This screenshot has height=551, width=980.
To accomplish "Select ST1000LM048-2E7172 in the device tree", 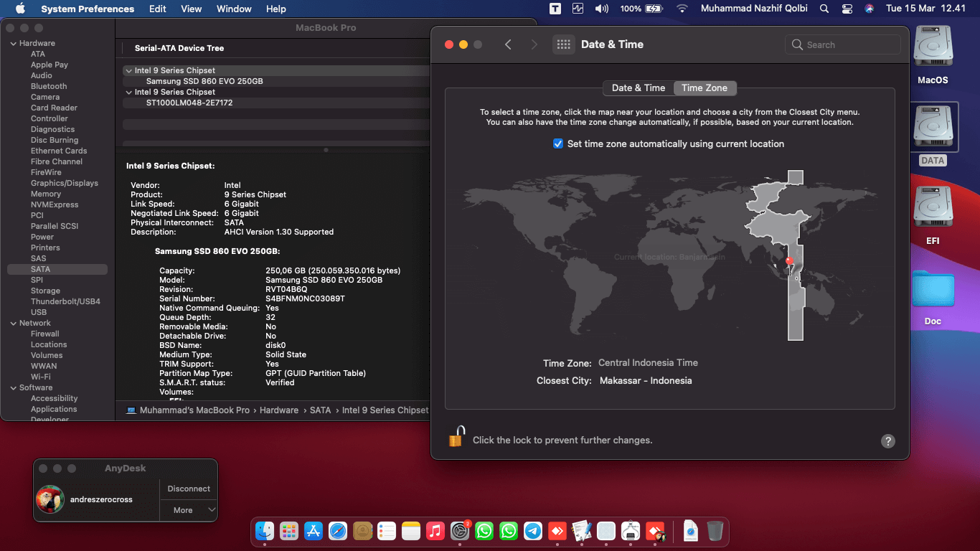I will coord(189,103).
